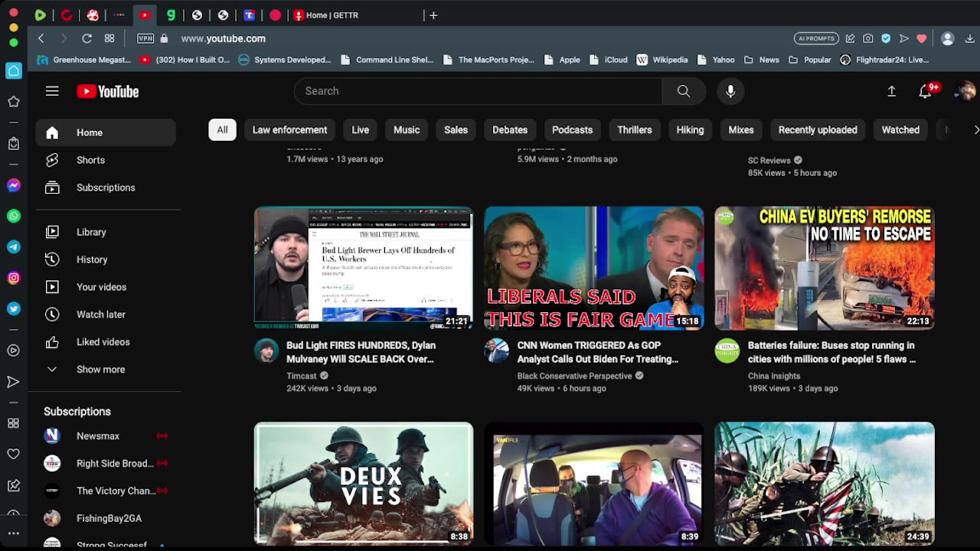This screenshot has height=551, width=980.
Task: Open FishingBay2GA channel
Action: click(106, 519)
